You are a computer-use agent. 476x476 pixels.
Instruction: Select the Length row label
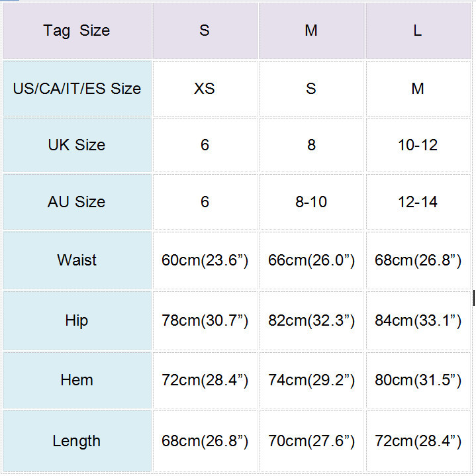tap(77, 441)
